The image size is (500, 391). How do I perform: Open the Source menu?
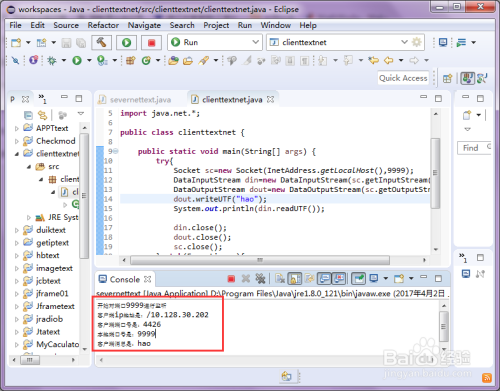coord(66,25)
